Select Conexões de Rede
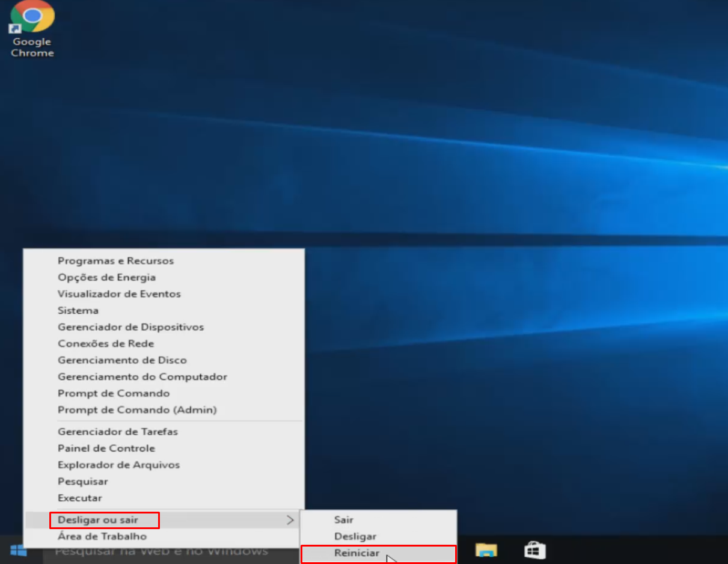 pos(164,343)
